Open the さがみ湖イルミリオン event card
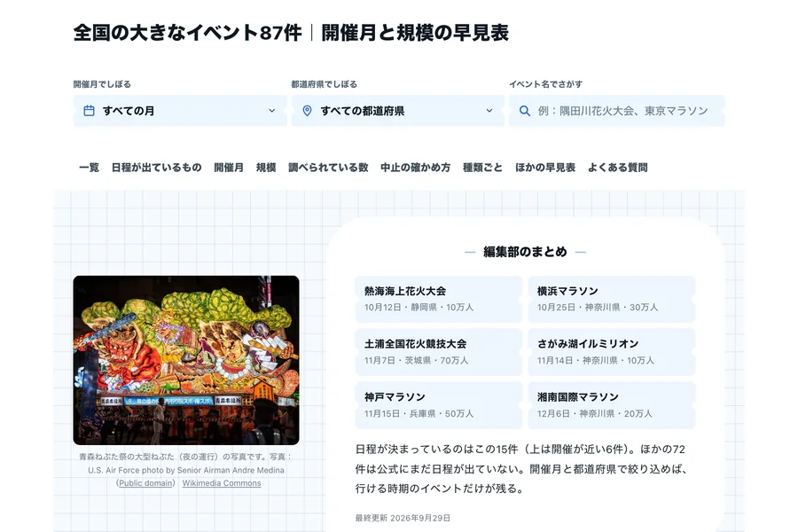798x532 pixels. click(x=612, y=352)
